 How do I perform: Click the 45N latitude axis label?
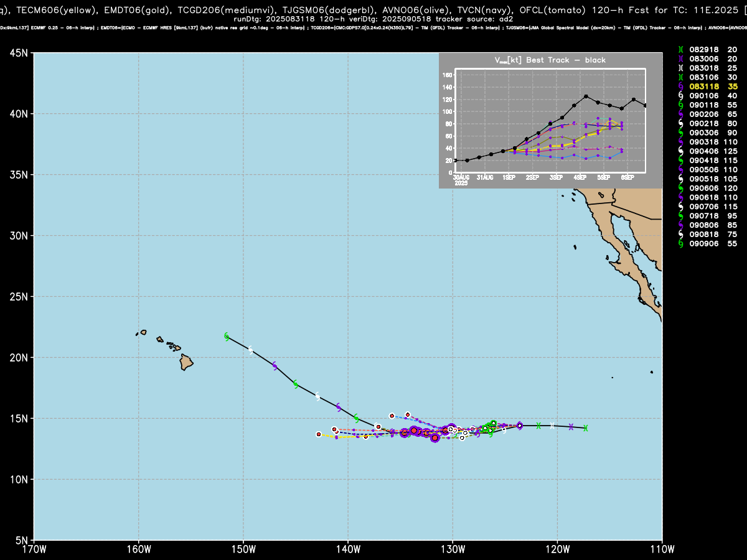tap(18, 54)
